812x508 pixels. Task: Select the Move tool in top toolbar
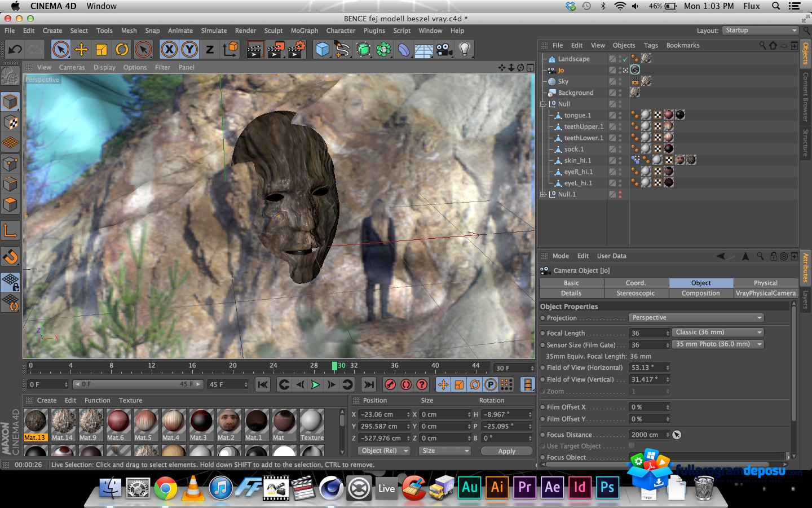click(x=81, y=50)
